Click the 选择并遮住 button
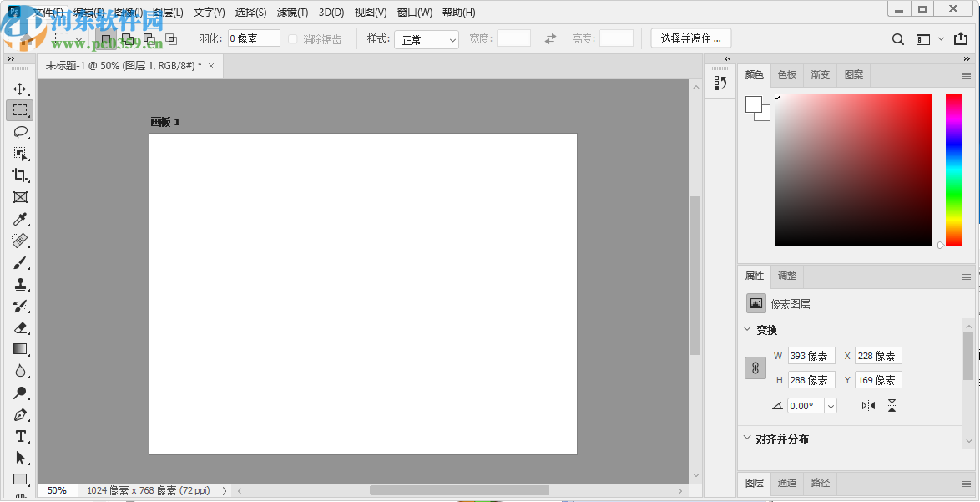Viewport: 980px width, 502px height. pyautogui.click(x=690, y=38)
